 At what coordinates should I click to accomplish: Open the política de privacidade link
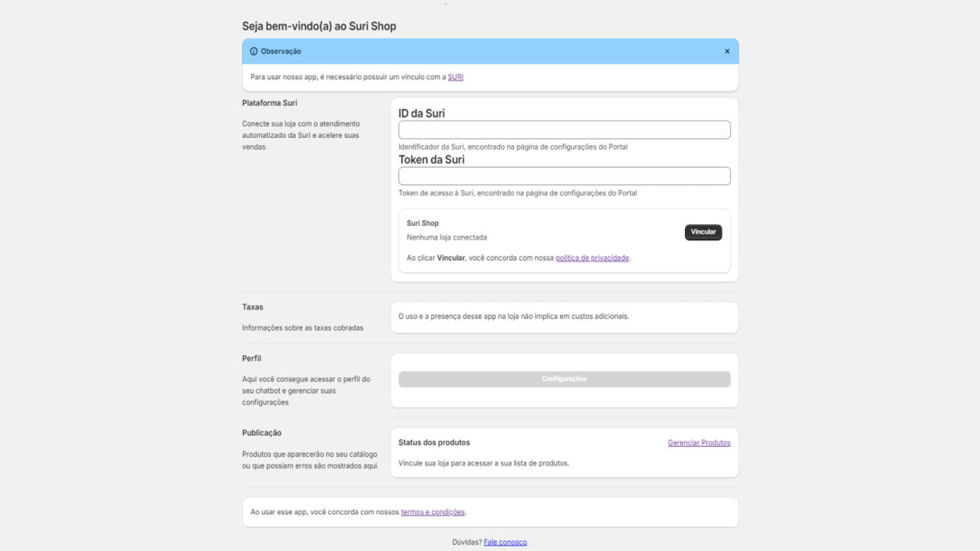click(x=592, y=258)
